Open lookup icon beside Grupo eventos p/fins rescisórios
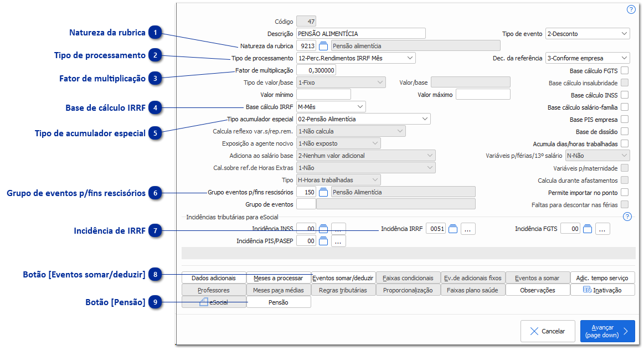Image resolution: width=644 pixels, height=350 pixels. point(324,192)
